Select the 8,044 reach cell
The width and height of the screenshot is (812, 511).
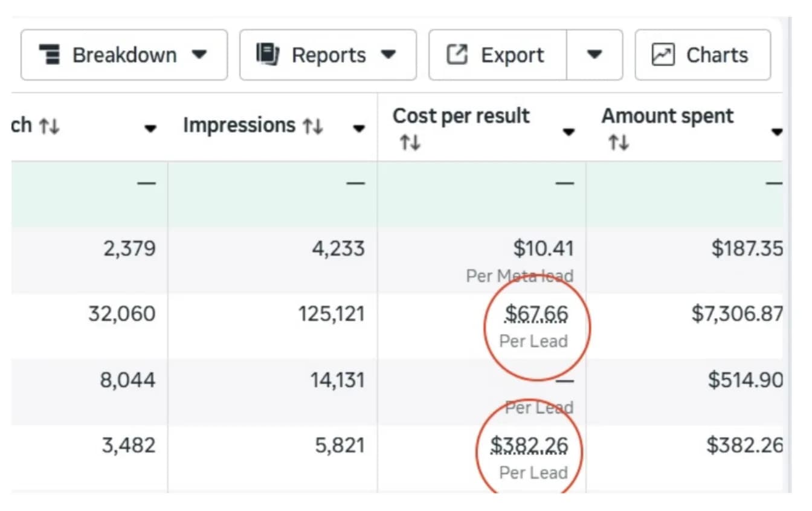(x=128, y=380)
